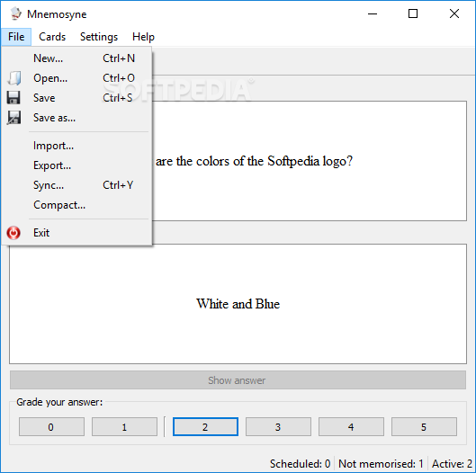Screen dimensions: 476x473
Task: Grade the answer as 2
Action: (x=205, y=427)
